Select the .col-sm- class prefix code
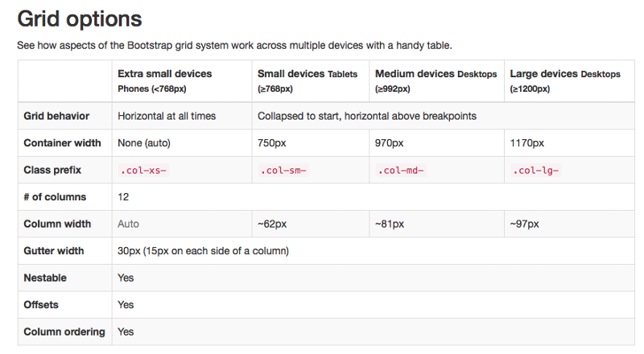This screenshot has height=354, width=644. coord(283,170)
